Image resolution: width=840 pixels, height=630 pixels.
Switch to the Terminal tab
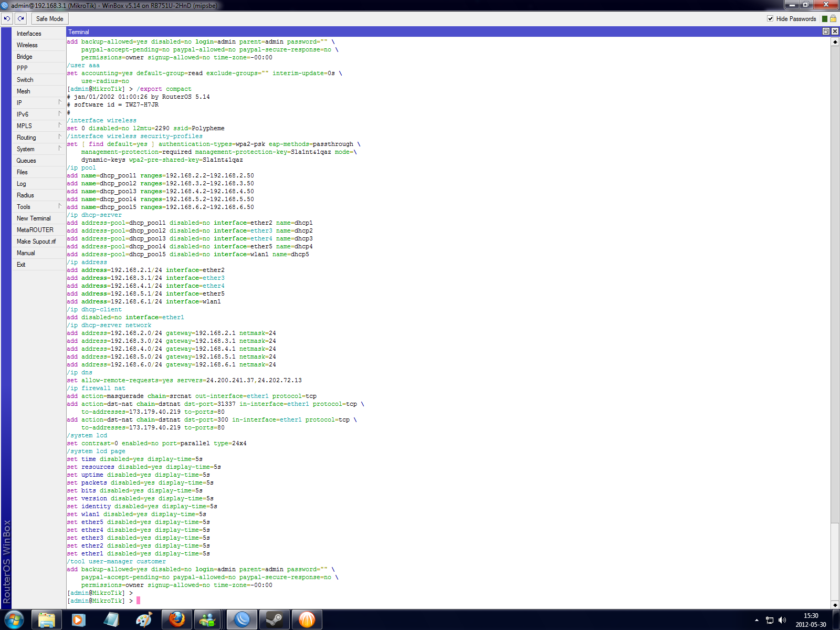[79, 31]
